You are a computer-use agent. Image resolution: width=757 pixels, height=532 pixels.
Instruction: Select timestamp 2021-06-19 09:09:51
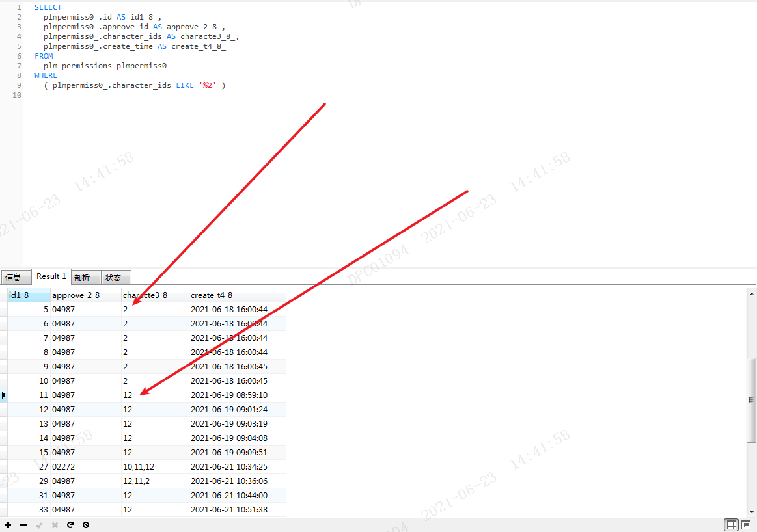coord(237,453)
